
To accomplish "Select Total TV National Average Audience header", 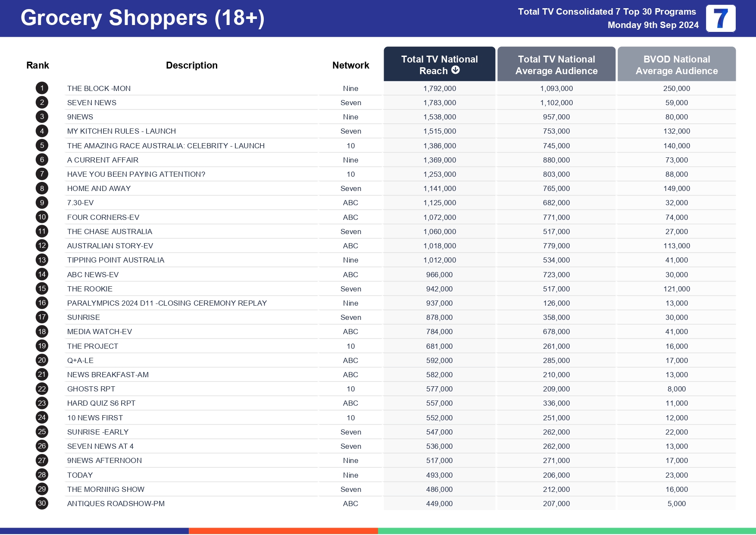I will [556, 65].
